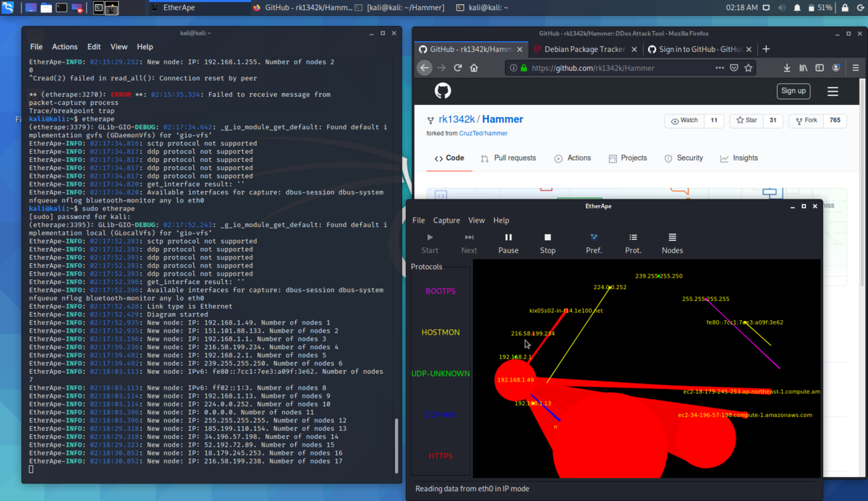Open the page actions three-dots in URL bar
Image resolution: width=868 pixels, height=501 pixels.
719,68
